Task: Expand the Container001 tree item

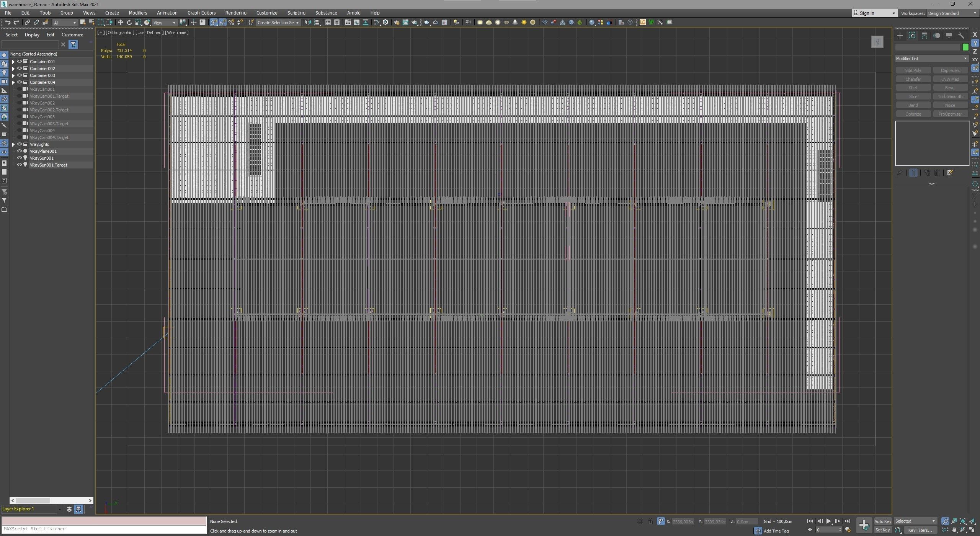Action: click(13, 62)
